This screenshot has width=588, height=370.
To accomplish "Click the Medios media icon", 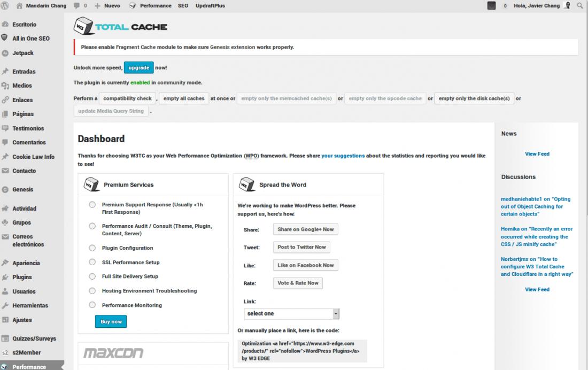I will point(5,86).
